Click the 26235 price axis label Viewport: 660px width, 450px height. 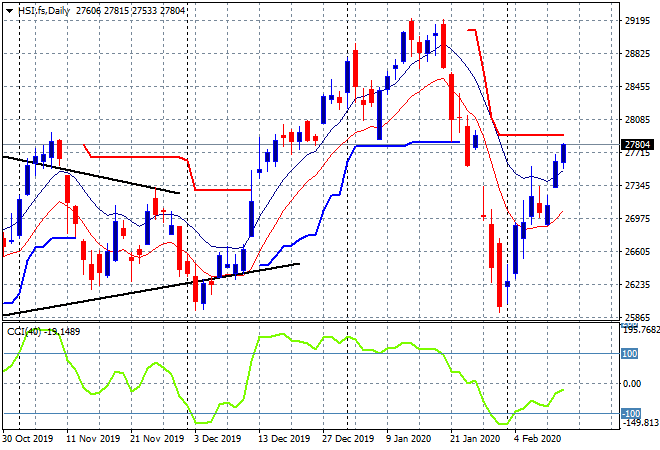pos(637,285)
